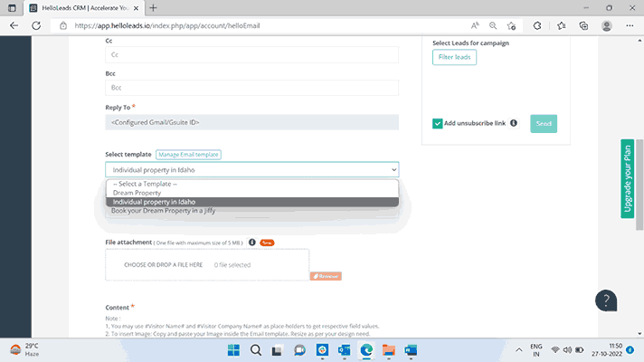This screenshot has height=362, width=644.
Task: Open the Favorites list icon
Action: coord(562,25)
